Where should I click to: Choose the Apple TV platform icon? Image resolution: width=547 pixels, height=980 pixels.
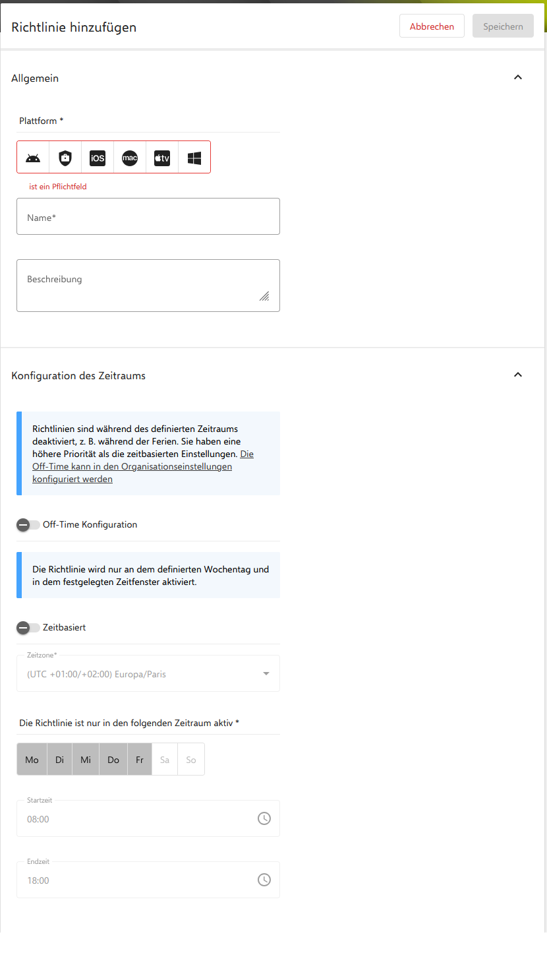click(162, 158)
